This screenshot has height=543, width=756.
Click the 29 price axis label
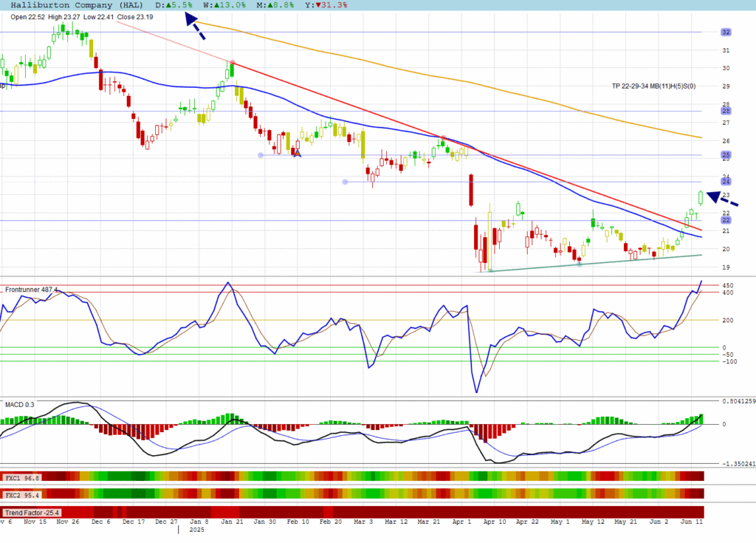726,86
